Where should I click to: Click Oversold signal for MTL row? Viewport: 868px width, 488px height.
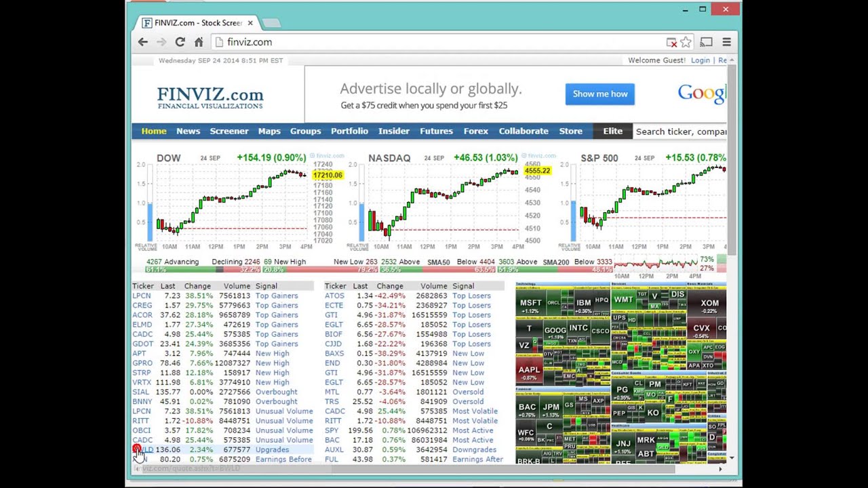coord(468,392)
